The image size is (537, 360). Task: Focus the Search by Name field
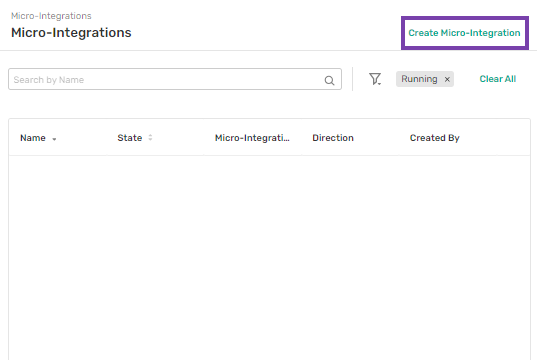[x=175, y=79]
